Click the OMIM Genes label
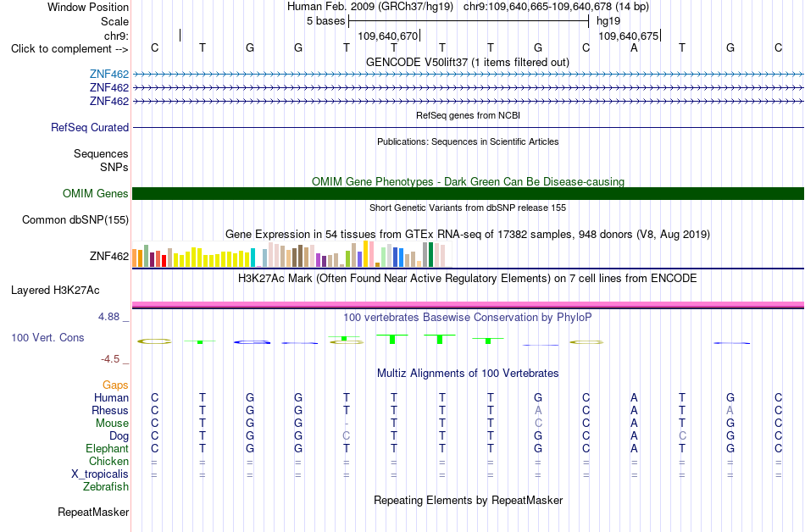 tap(96, 193)
